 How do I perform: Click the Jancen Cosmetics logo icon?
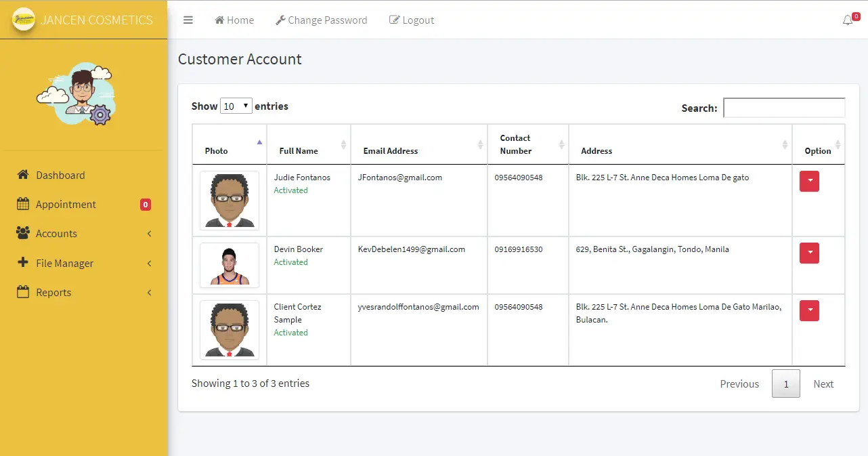pyautogui.click(x=24, y=19)
